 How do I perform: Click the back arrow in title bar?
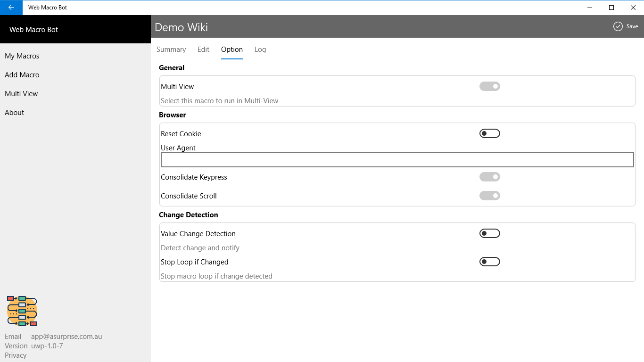11,8
